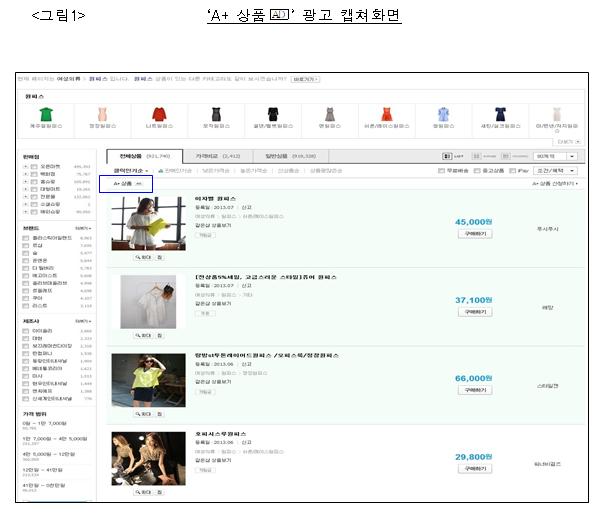598x520 pixels.
Task: Open the 조건/혜택 dropdown
Action: click(555, 171)
